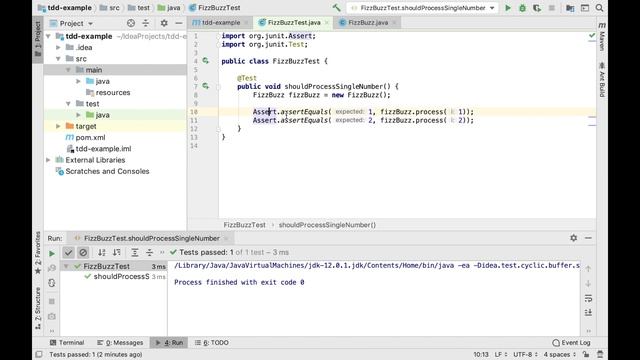Click the stop icon in top toolbar
The image size is (640, 360).
551,8
